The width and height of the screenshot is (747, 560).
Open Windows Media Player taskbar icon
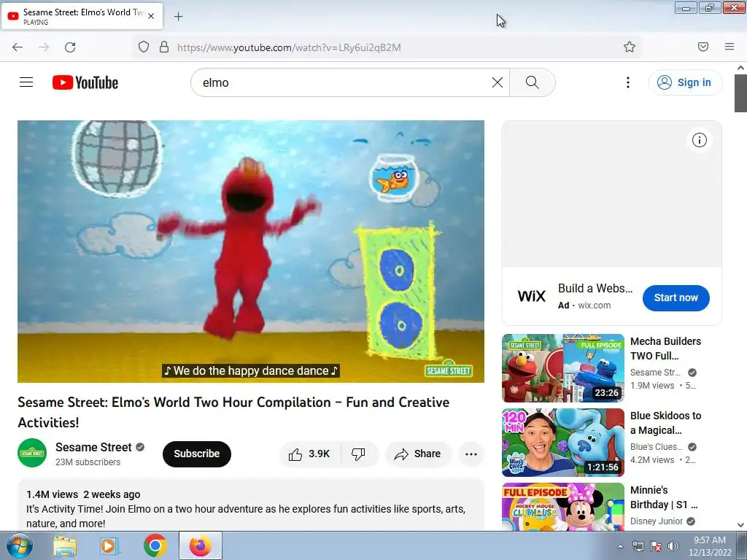pyautogui.click(x=109, y=545)
